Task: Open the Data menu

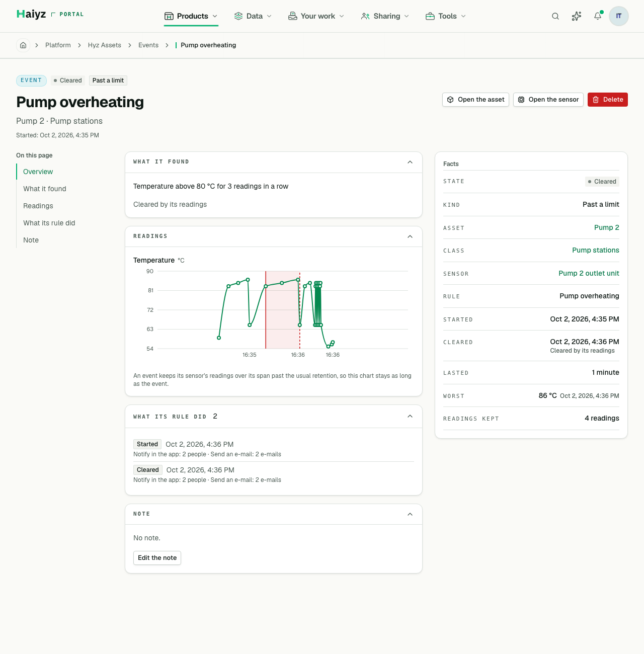Action: (x=253, y=16)
